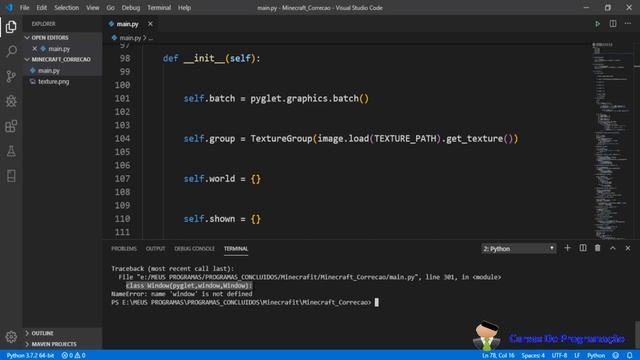
Task: Open the Debug menu
Action: [x=131, y=8]
